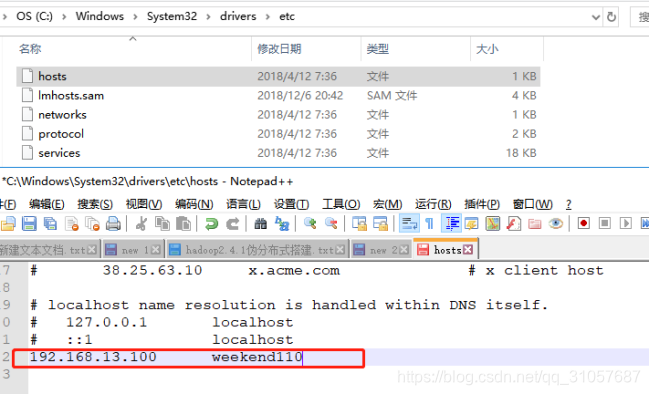Expand the Explorer address bar history dropdown

(x=595, y=17)
